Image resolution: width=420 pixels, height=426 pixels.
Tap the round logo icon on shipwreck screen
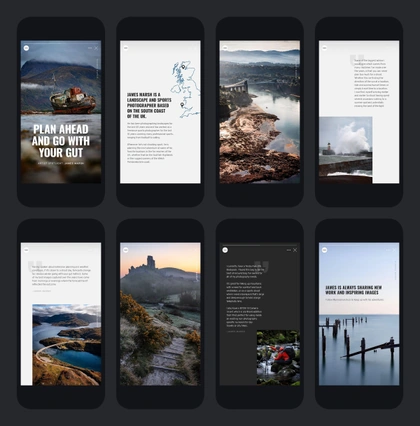26,48
